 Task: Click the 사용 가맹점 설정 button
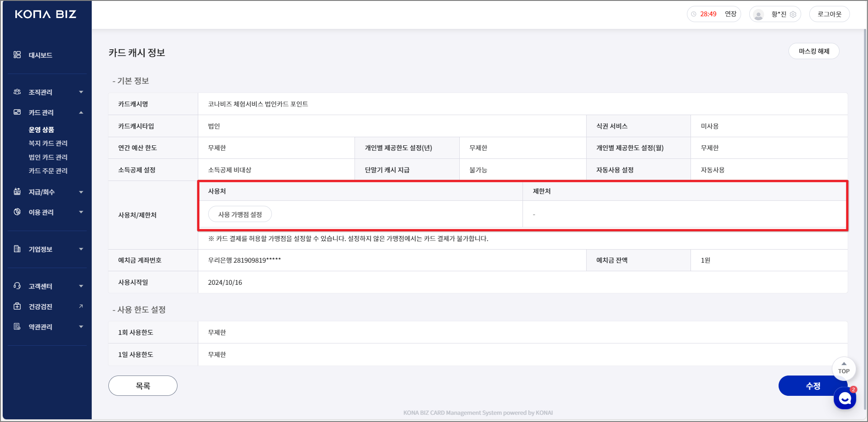(240, 214)
